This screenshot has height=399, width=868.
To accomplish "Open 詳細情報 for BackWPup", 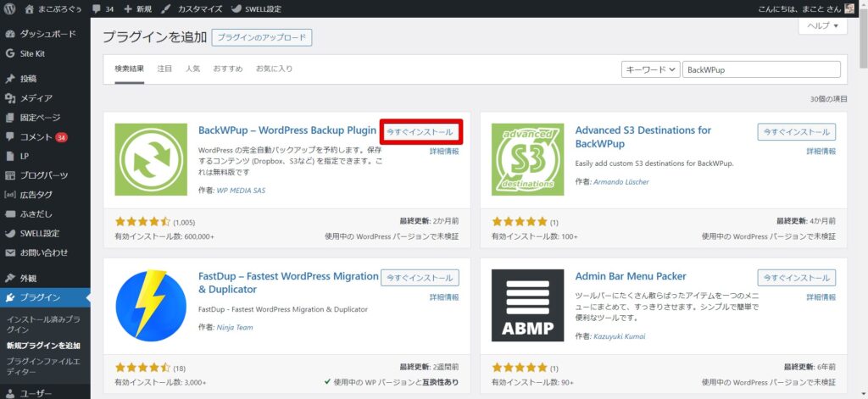I will tap(444, 151).
